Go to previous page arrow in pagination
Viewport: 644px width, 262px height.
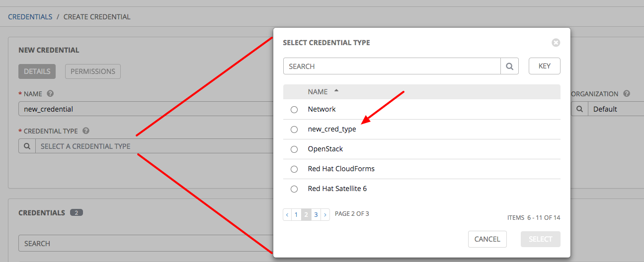(x=287, y=214)
